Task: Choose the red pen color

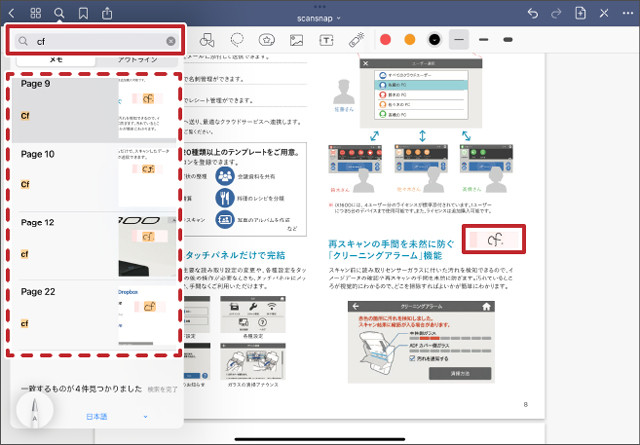Action: (x=385, y=41)
